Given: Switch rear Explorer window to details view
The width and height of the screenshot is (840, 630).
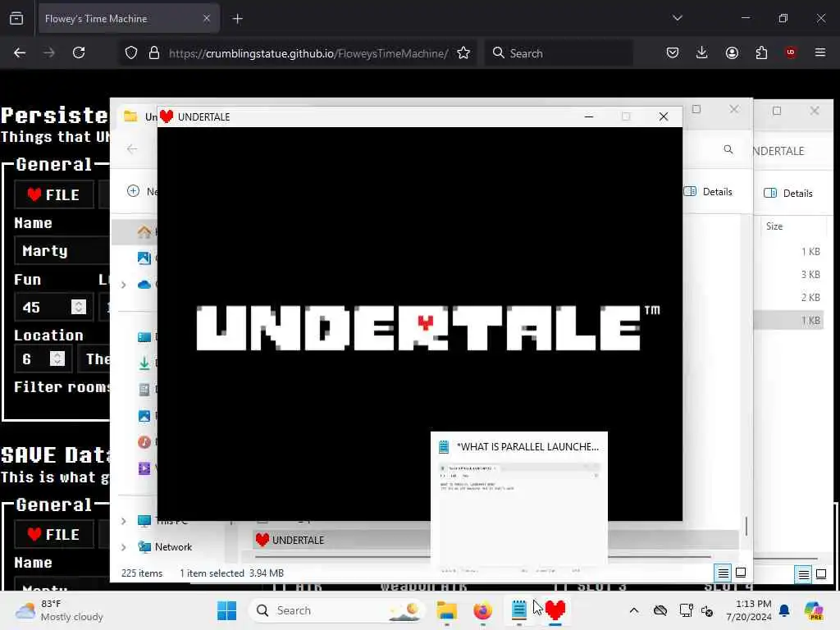Looking at the screenshot, I should point(804,575).
